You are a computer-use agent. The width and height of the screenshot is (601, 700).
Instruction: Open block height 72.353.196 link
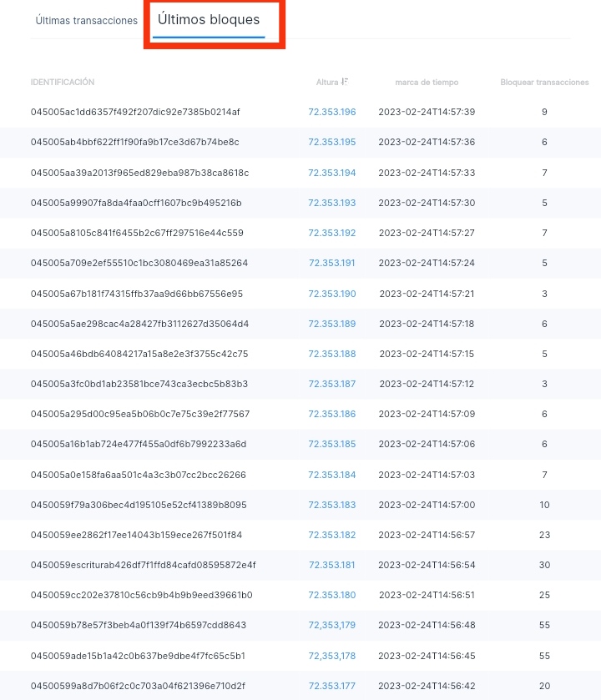tap(331, 112)
